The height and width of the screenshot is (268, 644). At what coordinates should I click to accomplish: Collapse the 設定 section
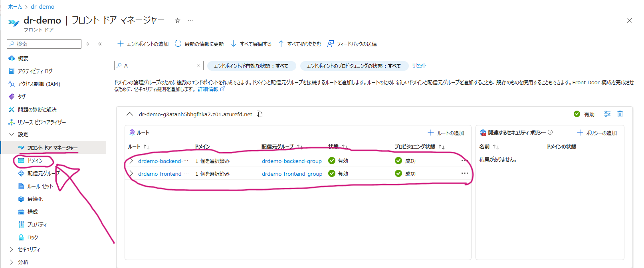[12, 135]
